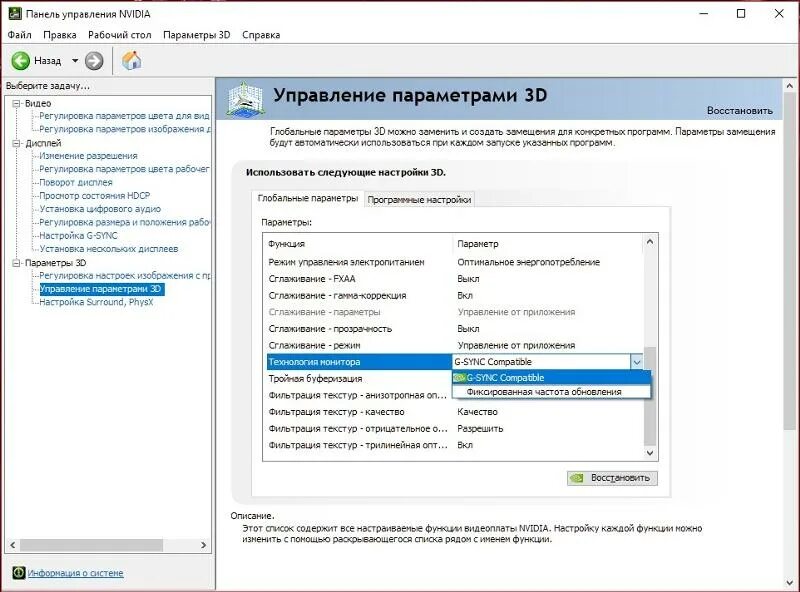Open Настройка Surround, PhysX task
This screenshot has width=800, height=592.
point(96,302)
